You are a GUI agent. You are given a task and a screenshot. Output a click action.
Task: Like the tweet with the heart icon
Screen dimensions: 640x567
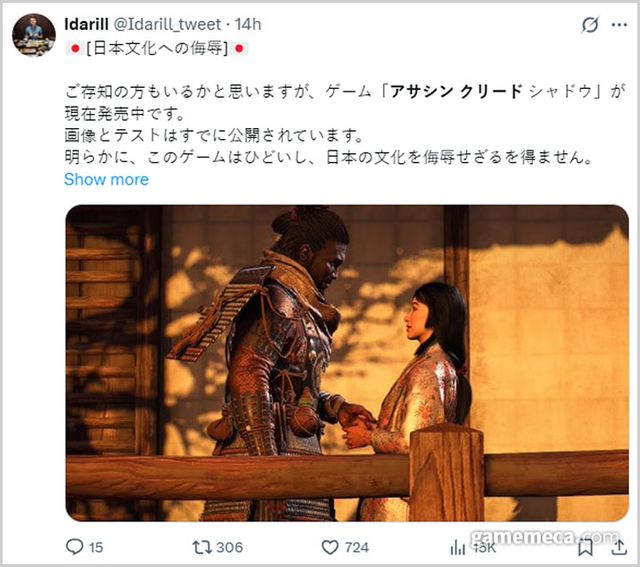click(330, 547)
